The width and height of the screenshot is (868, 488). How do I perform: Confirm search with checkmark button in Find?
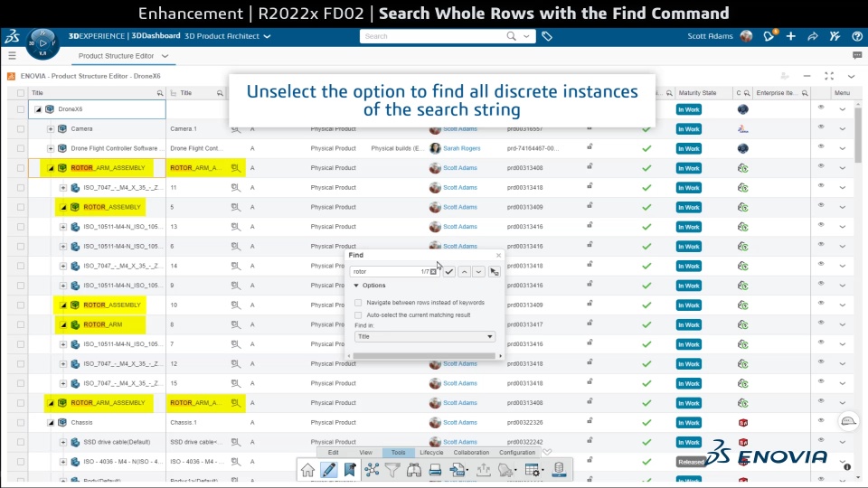pyautogui.click(x=449, y=272)
